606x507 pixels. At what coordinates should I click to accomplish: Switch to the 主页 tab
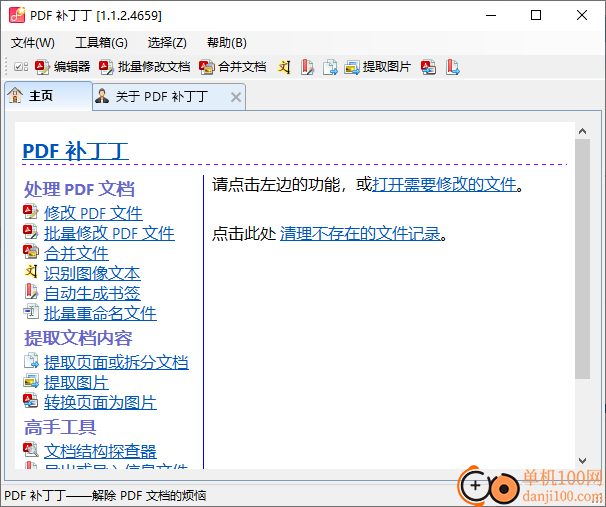[49, 96]
